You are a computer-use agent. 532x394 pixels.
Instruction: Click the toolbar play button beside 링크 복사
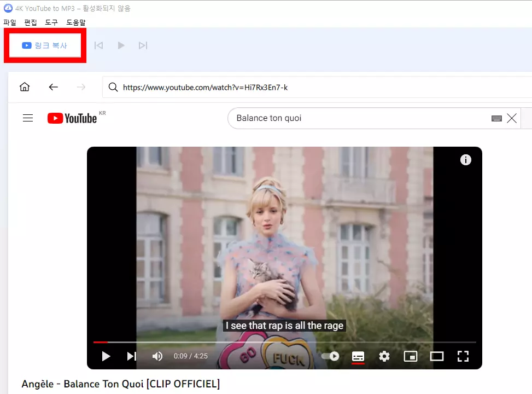pos(121,45)
